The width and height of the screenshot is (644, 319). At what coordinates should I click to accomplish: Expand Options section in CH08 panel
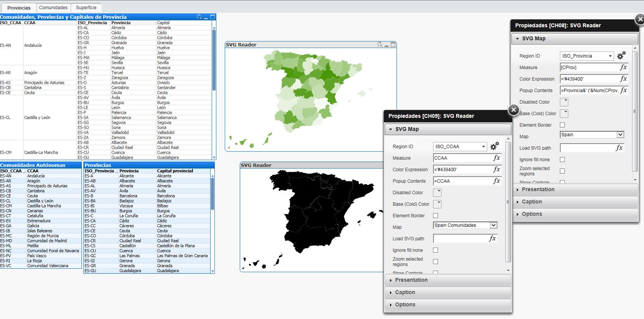click(x=575, y=214)
